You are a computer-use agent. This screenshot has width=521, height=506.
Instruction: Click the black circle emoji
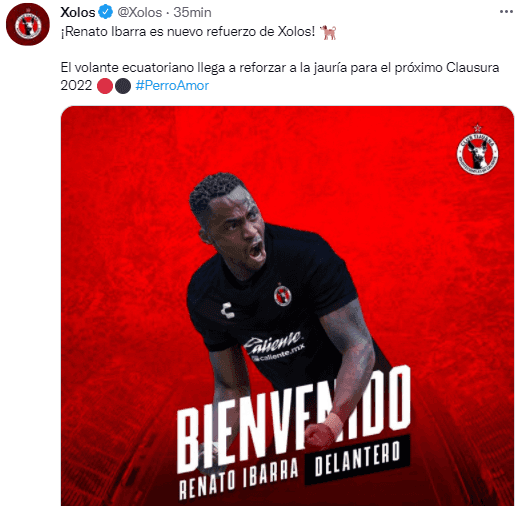tap(123, 86)
